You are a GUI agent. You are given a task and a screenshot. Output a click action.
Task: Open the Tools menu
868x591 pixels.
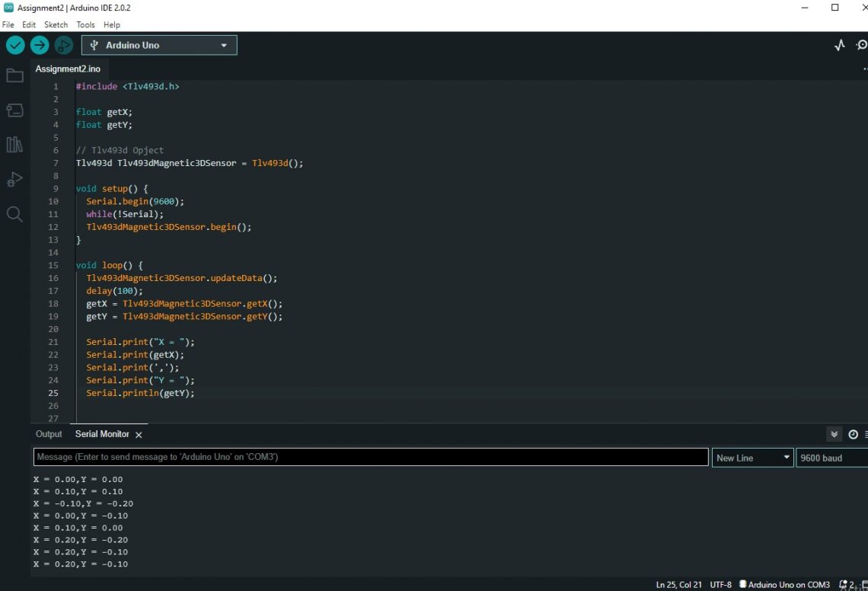[x=86, y=25]
